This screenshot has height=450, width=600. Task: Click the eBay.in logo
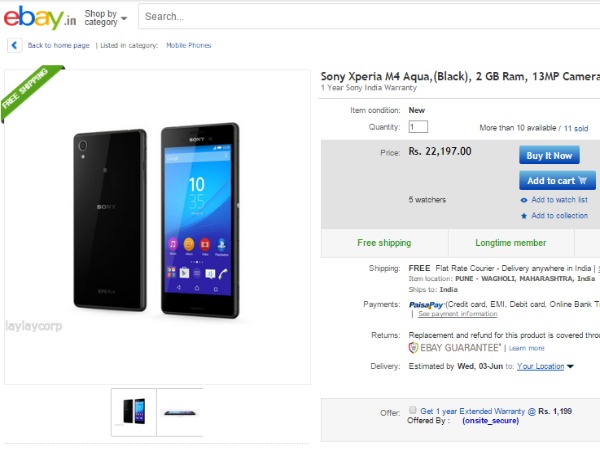click(38, 17)
